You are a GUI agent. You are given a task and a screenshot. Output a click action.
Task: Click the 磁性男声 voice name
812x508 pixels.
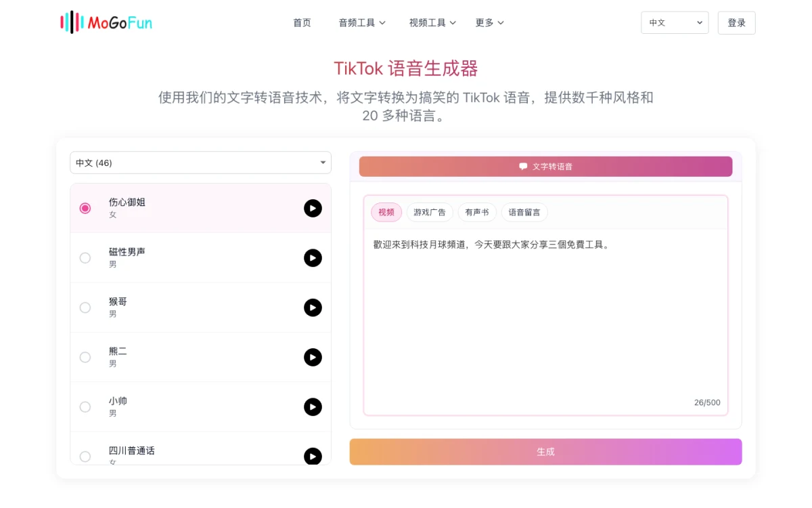pos(127,252)
